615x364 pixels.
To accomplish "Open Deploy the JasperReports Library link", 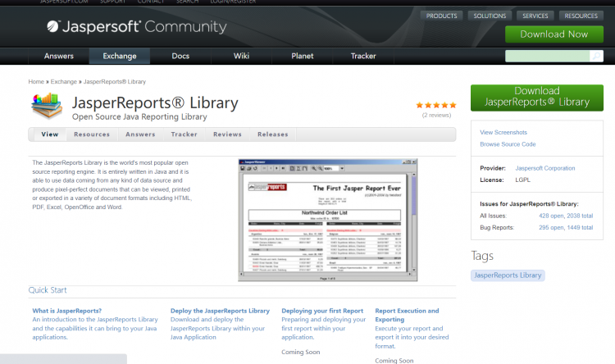I will (220, 311).
